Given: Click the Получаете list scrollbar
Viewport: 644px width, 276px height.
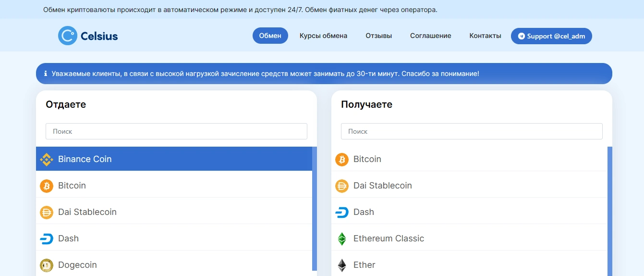Looking at the screenshot, I should pos(610,211).
